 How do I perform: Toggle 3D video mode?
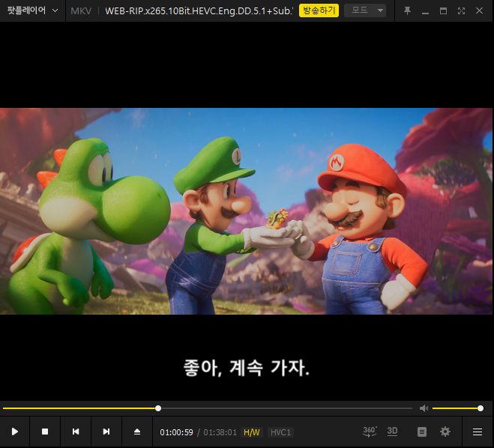[x=392, y=432]
